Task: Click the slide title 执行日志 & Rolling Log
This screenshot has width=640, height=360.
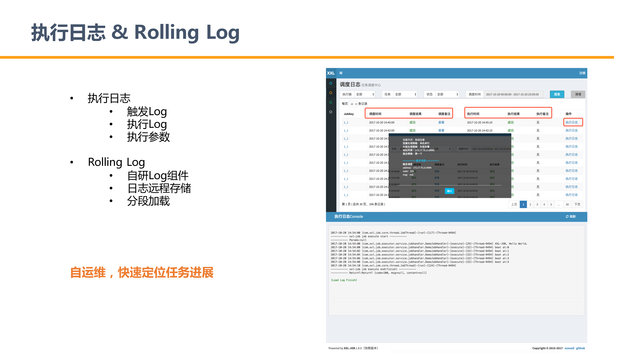Action: pos(135,32)
